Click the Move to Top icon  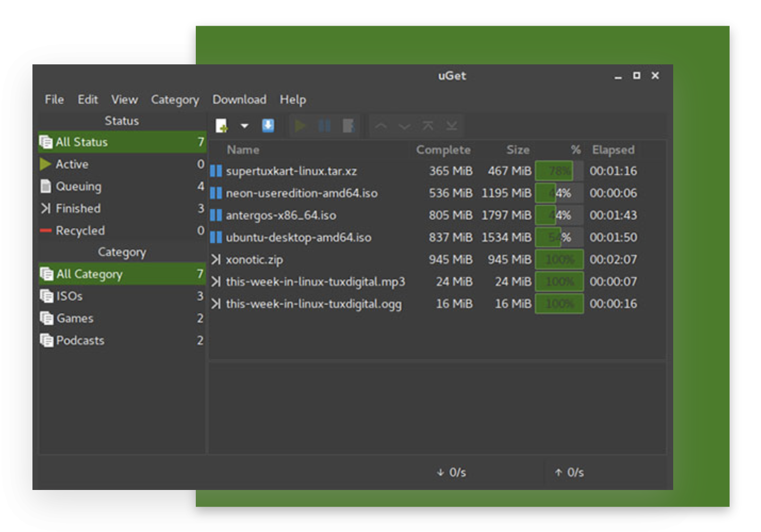428,126
